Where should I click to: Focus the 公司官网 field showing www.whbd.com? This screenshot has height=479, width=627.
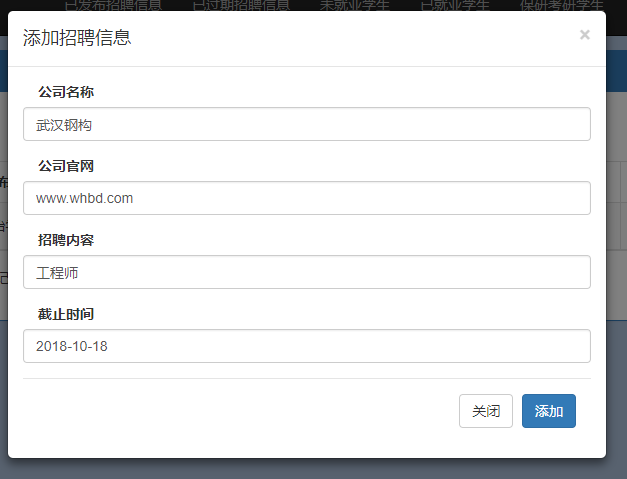pyautogui.click(x=306, y=198)
